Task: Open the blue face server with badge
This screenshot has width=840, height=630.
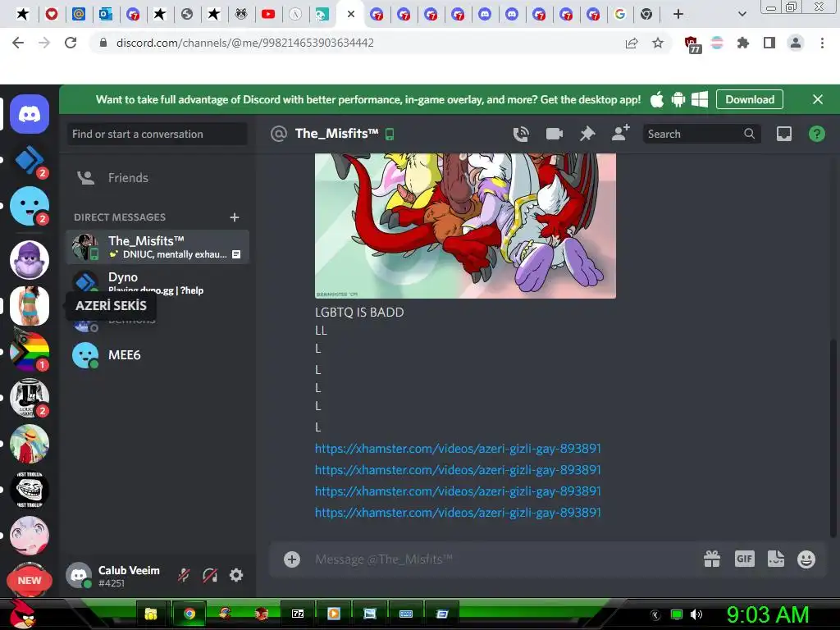Action: tap(30, 206)
